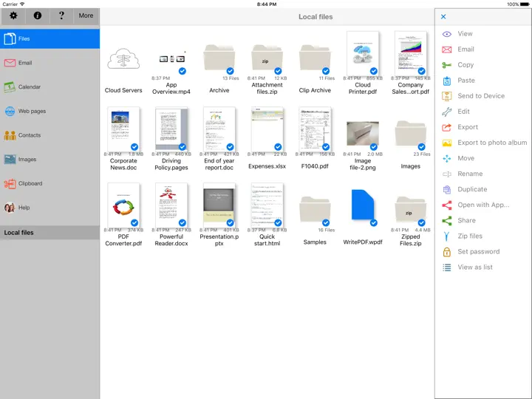Switch to View as list

point(474,267)
